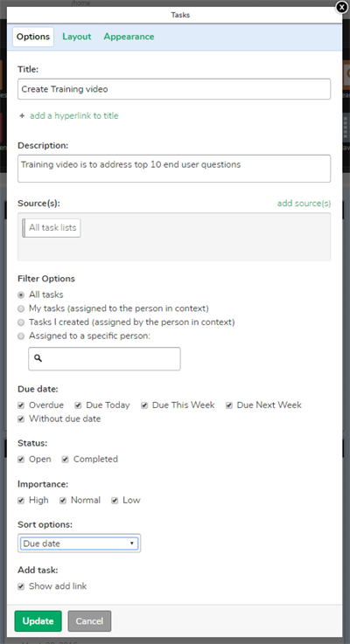Toggle the Due Next Week checkbox
This screenshot has width=350, height=644.
(x=229, y=405)
